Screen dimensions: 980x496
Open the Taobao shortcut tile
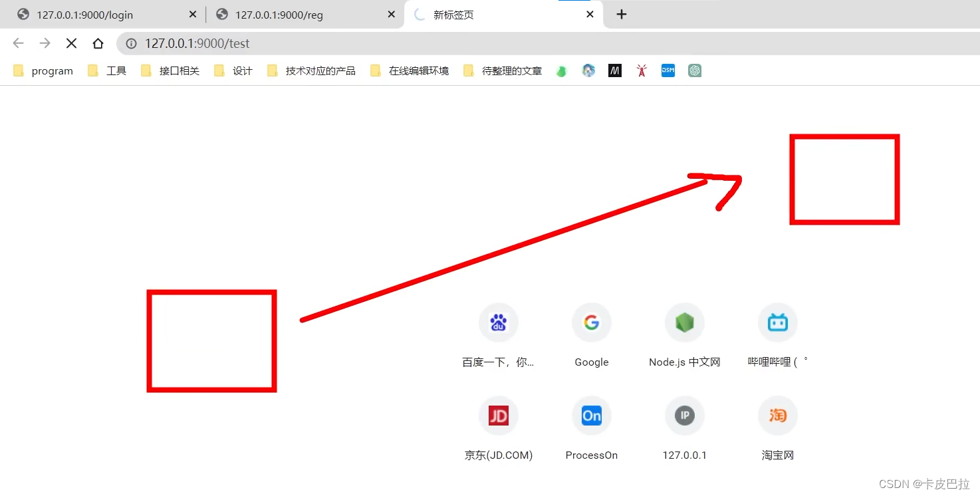(x=778, y=416)
